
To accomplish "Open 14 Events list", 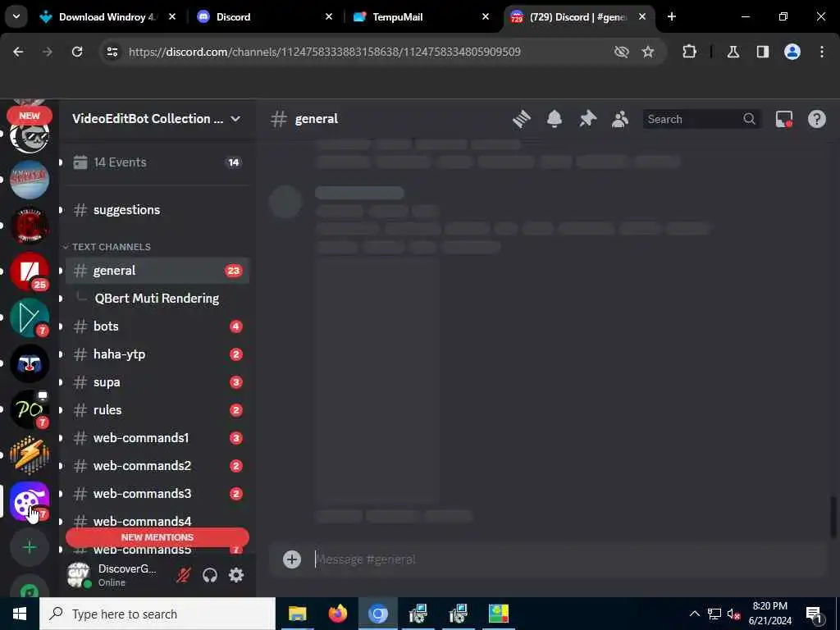I will (x=157, y=162).
